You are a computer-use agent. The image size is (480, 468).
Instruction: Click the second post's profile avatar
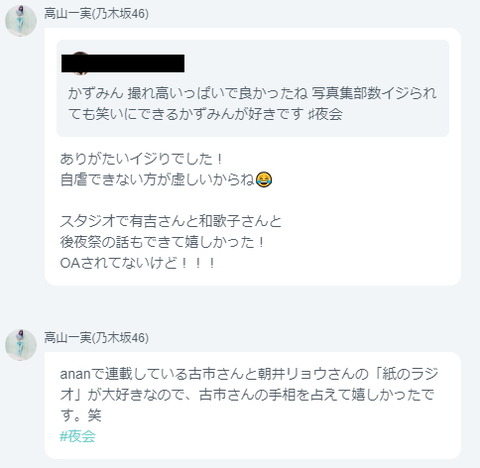21,345
